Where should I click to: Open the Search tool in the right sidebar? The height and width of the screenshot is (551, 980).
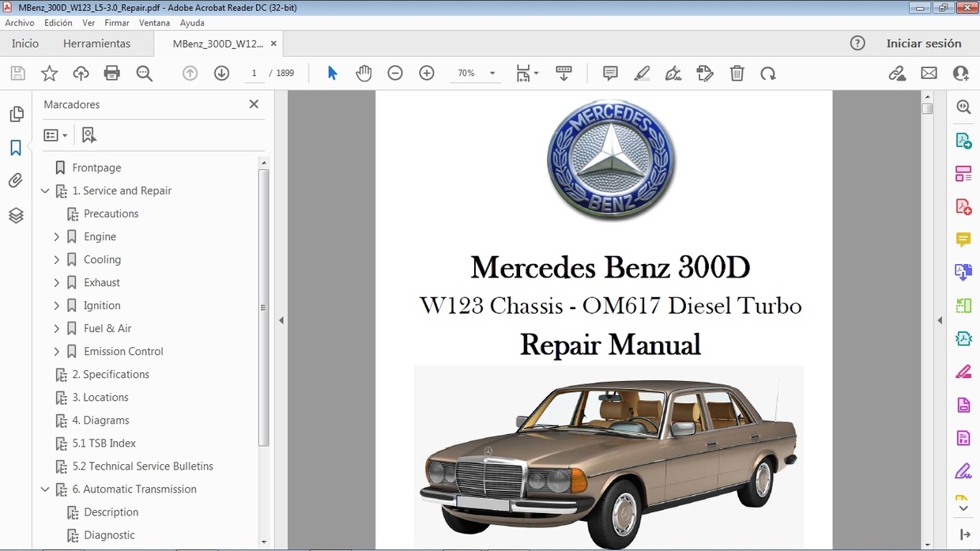[x=963, y=106]
